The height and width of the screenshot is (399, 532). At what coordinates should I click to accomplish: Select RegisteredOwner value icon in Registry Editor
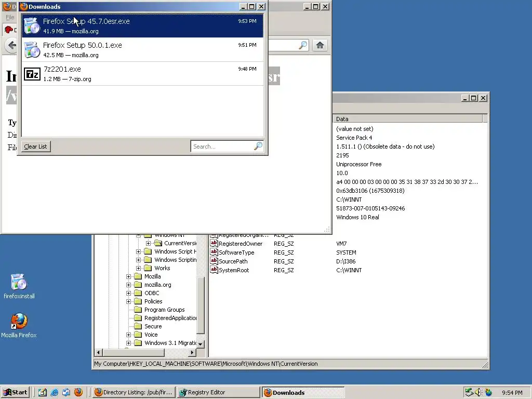(x=214, y=243)
